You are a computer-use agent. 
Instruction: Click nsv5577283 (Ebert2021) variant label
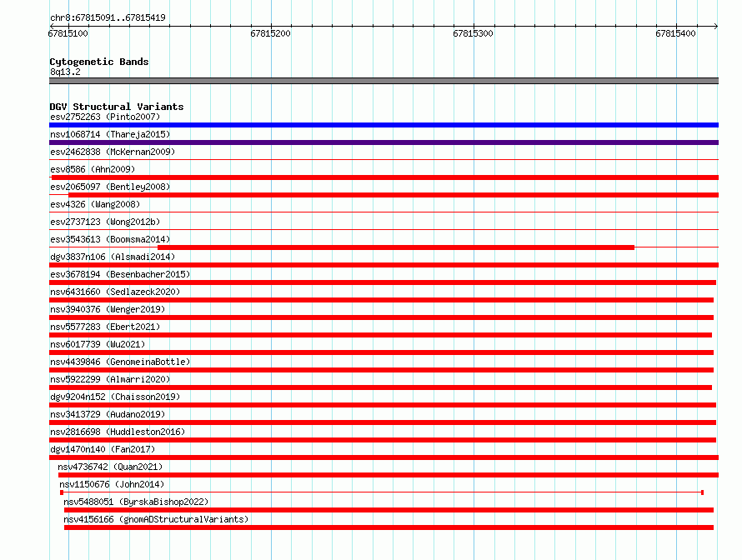click(105, 327)
